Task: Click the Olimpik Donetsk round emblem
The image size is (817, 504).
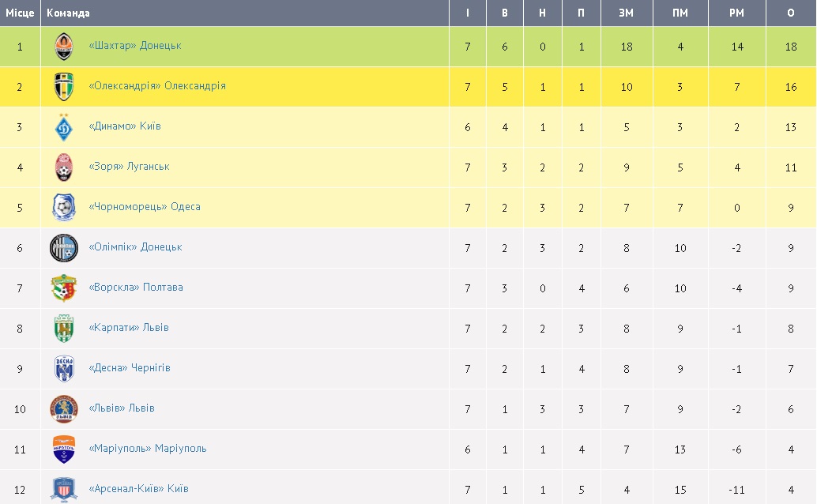Action: pyautogui.click(x=64, y=248)
